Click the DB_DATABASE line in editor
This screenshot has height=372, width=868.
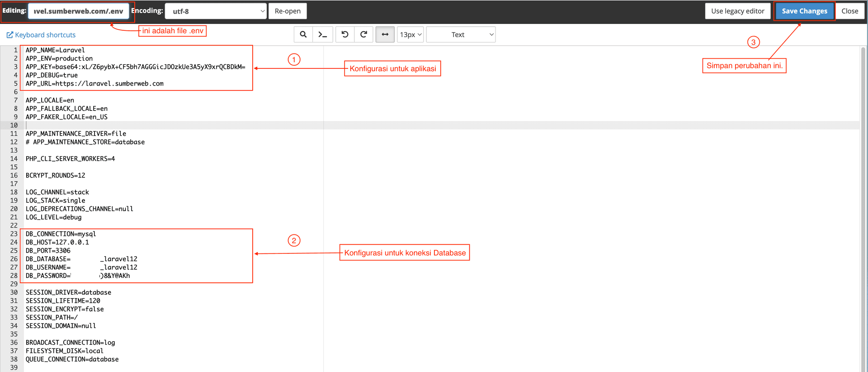click(x=81, y=259)
